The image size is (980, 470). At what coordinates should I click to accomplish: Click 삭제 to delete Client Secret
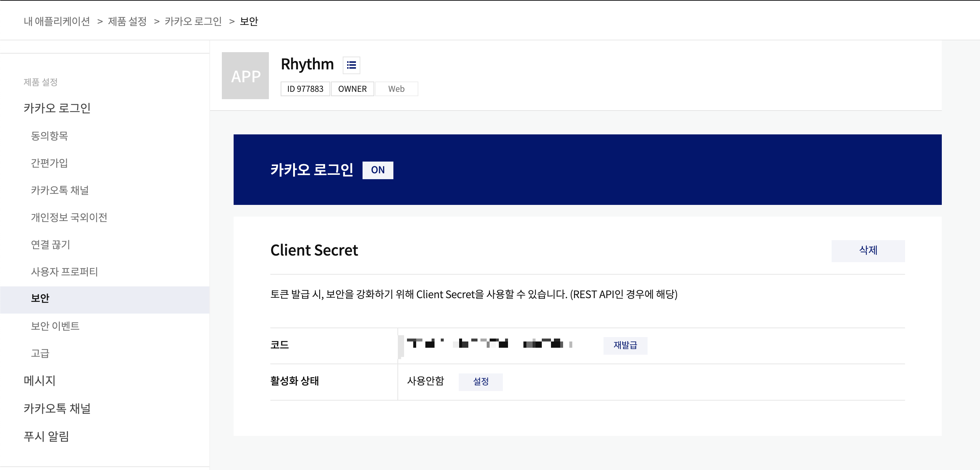pyautogui.click(x=868, y=250)
